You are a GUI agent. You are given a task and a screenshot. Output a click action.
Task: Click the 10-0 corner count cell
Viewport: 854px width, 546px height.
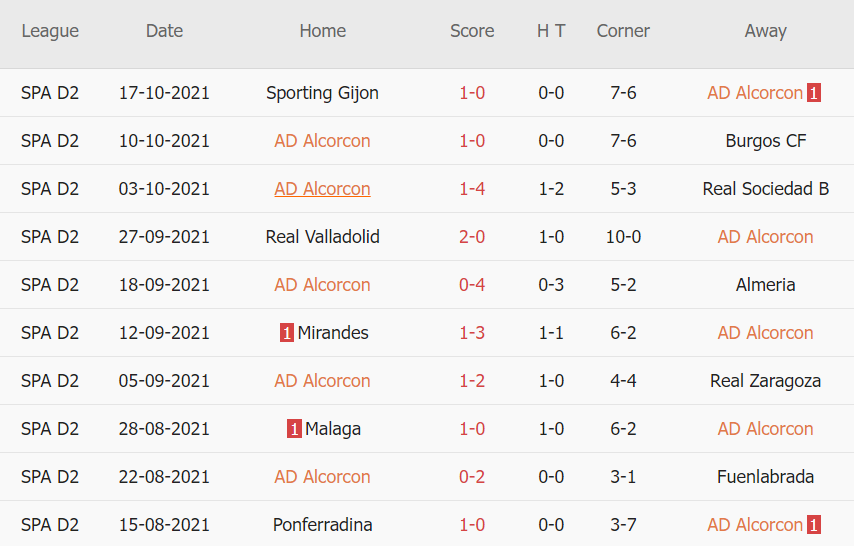623,237
